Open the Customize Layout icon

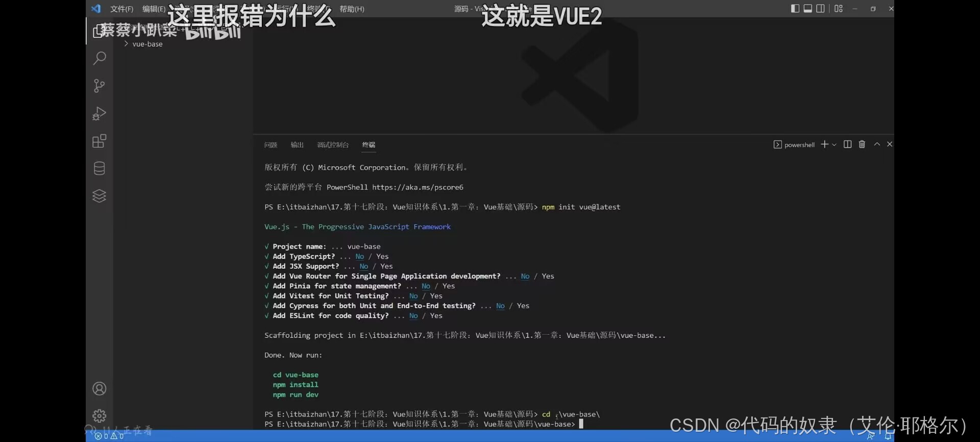tap(839, 9)
